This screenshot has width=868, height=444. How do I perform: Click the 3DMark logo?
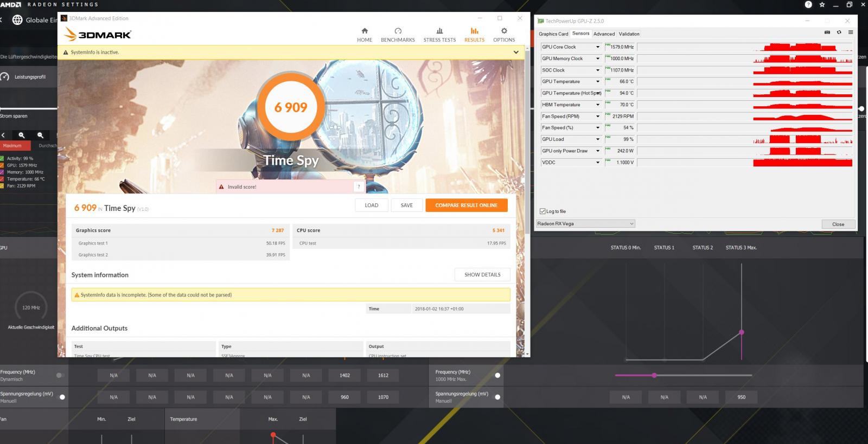(98, 35)
